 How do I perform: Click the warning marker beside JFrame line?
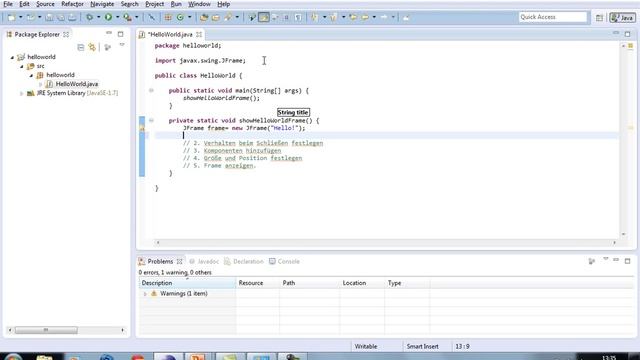[x=142, y=128]
